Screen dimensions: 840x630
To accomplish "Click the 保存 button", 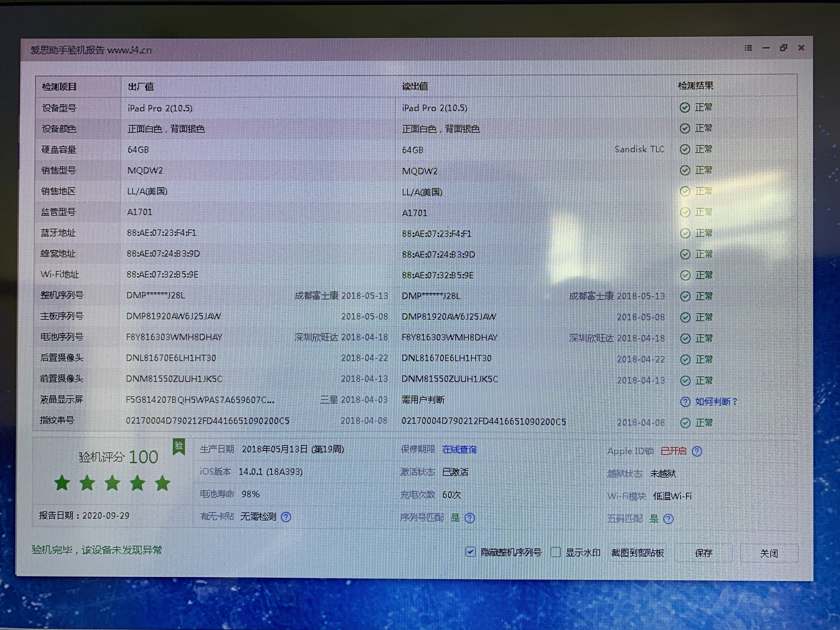I will pyautogui.click(x=703, y=553).
